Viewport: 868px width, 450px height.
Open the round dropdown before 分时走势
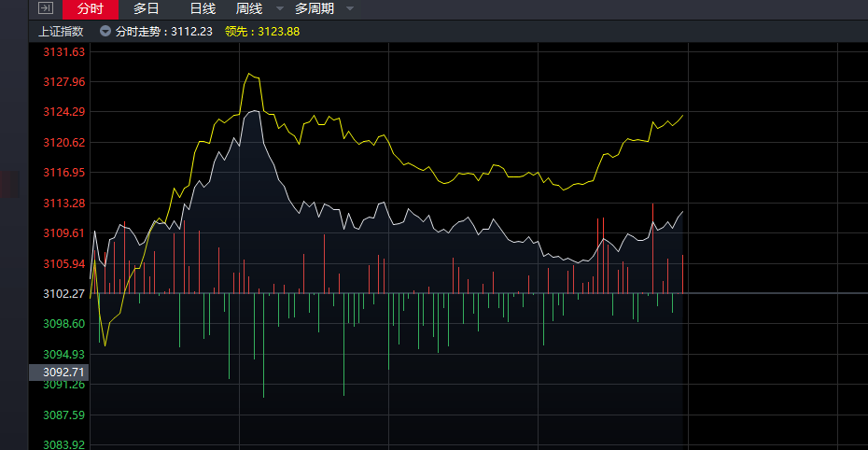tap(105, 31)
